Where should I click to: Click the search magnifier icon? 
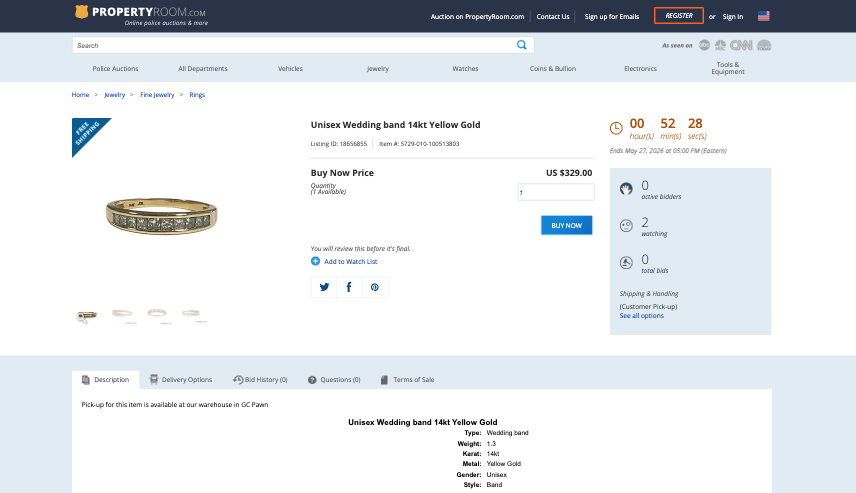click(x=521, y=45)
